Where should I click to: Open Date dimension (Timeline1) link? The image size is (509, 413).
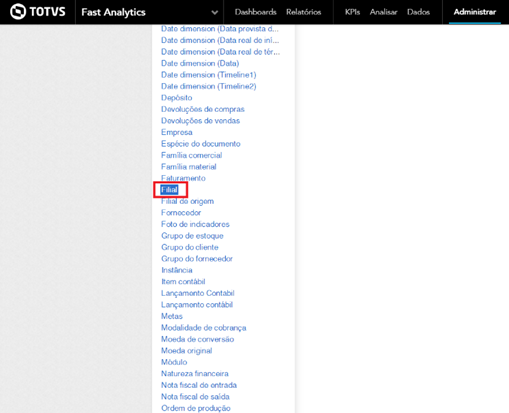click(x=209, y=75)
